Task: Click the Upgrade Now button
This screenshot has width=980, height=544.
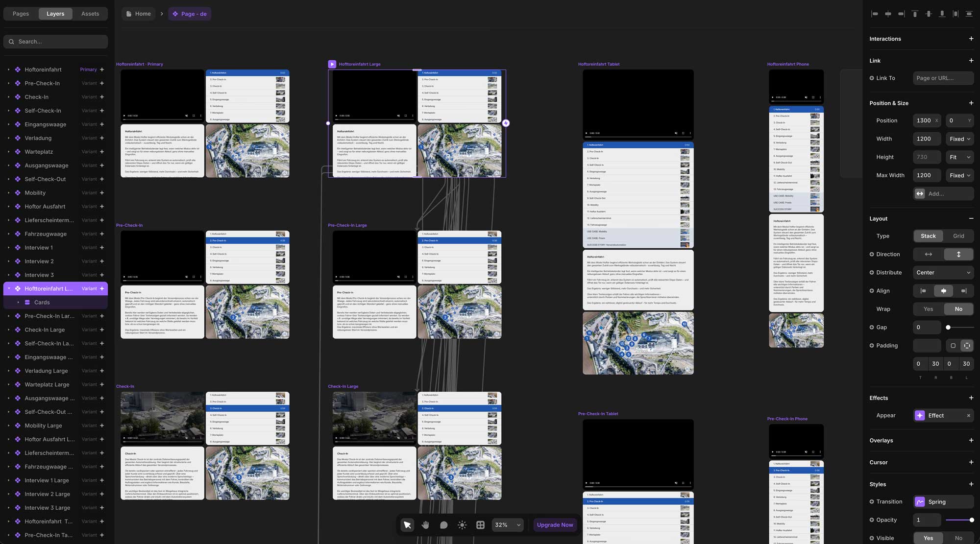Action: coord(555,525)
